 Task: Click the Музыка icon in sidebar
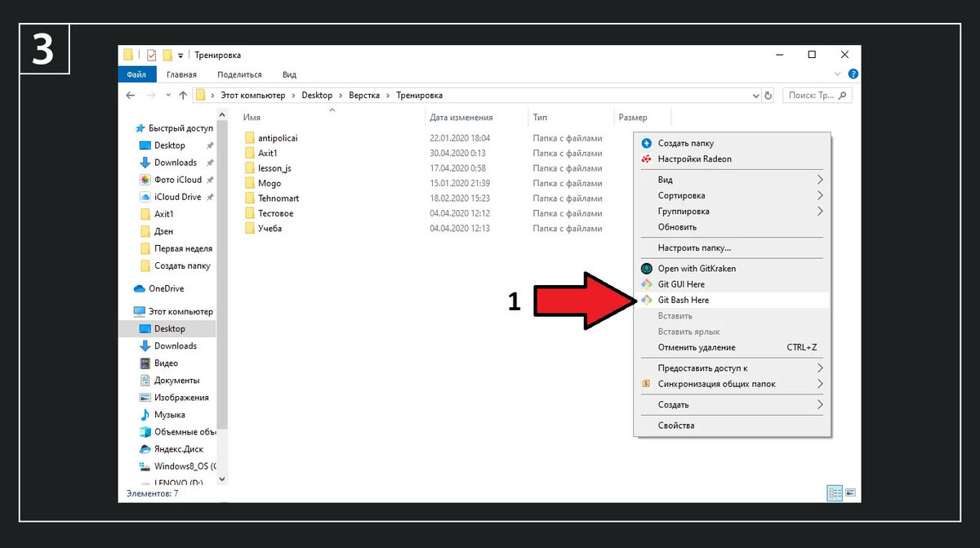point(145,415)
